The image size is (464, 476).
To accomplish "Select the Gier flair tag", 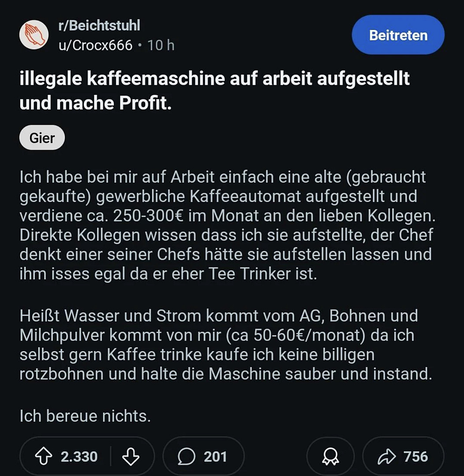I will [42, 138].
